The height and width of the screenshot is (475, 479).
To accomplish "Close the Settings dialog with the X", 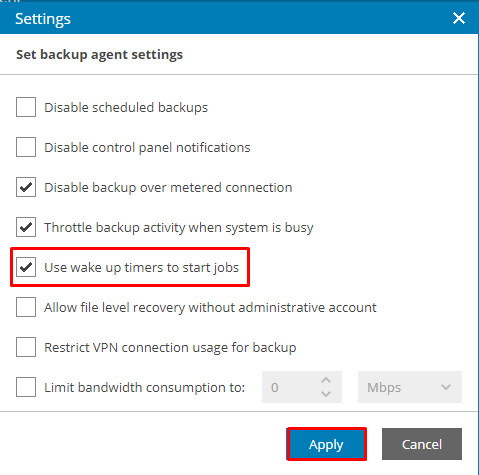I will coord(459,18).
